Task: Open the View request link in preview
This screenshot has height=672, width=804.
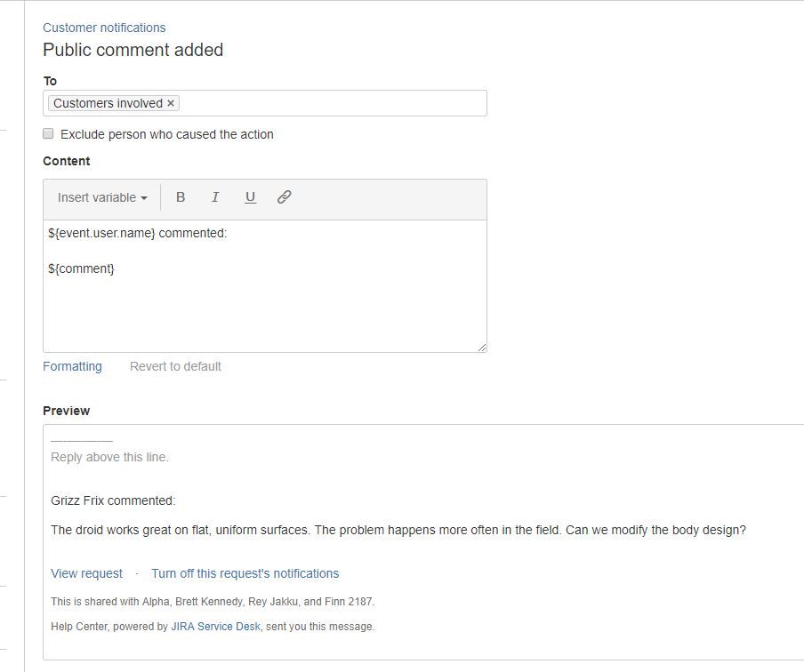Action: click(85, 573)
